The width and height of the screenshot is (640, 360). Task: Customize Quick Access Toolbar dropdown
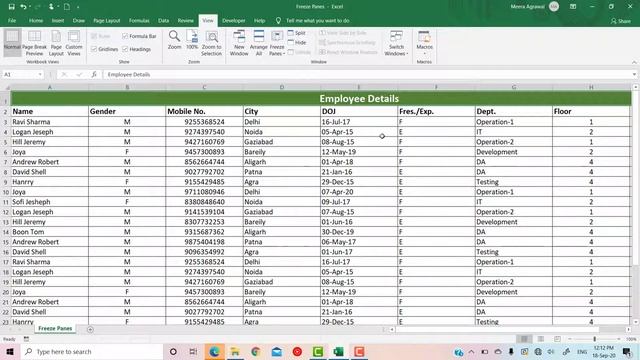[x=78, y=7]
